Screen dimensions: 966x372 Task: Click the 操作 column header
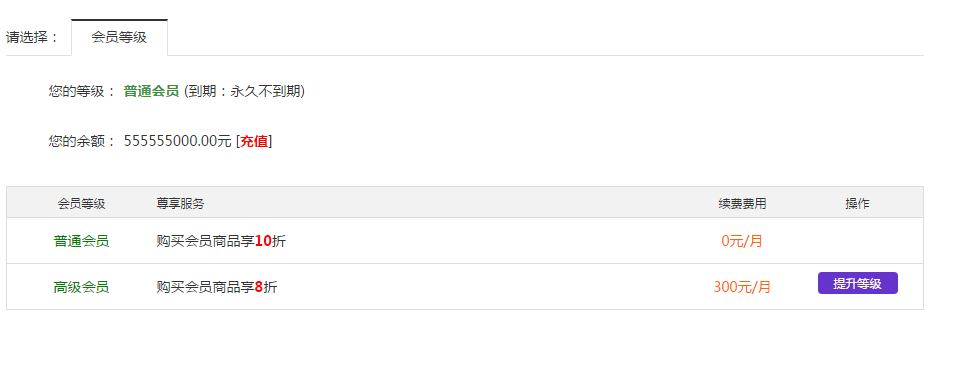coord(858,204)
